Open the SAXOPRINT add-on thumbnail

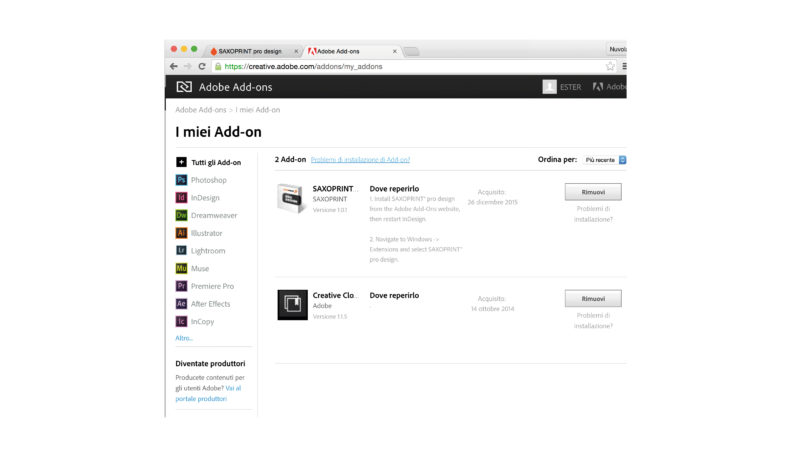[292, 198]
